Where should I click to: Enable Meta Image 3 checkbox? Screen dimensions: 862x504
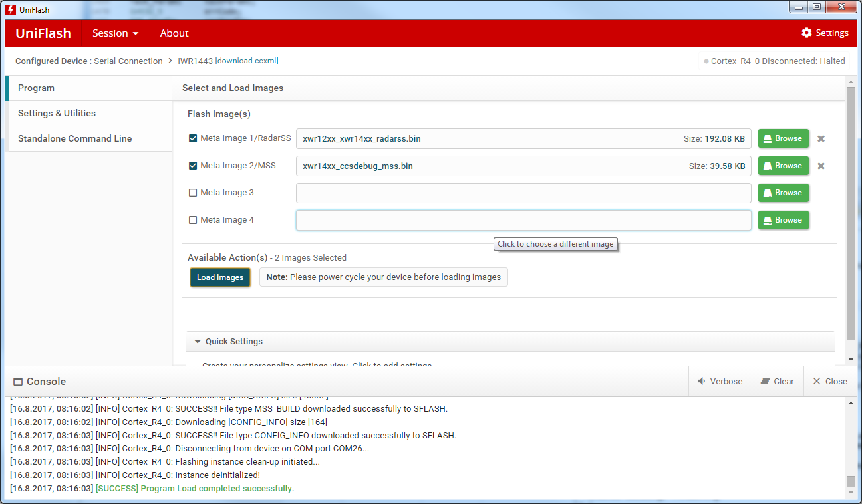tap(193, 193)
